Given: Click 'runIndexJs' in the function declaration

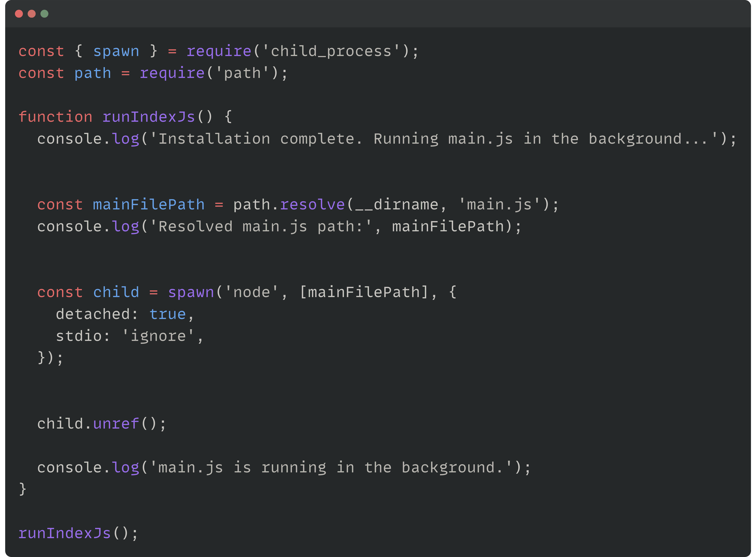Looking at the screenshot, I should point(149,117).
